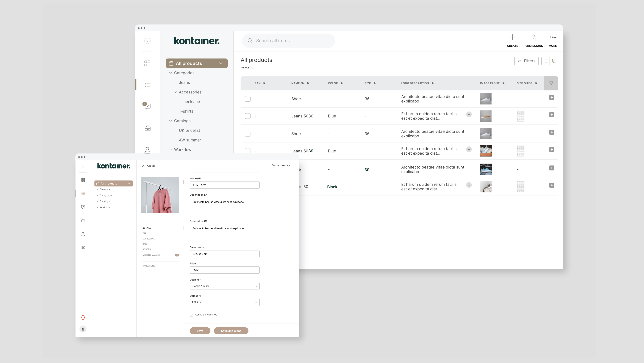Select Jeans category in tree
The image size is (644, 363).
pos(184,82)
